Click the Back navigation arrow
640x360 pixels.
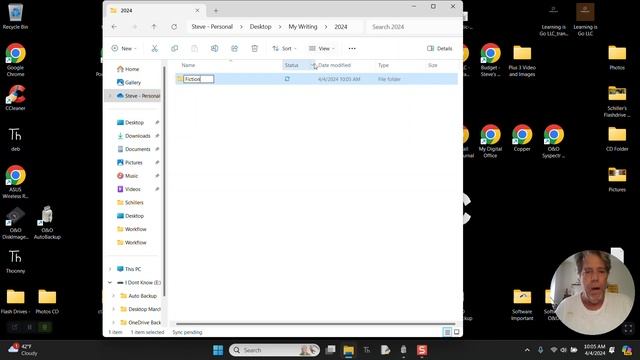tap(114, 27)
